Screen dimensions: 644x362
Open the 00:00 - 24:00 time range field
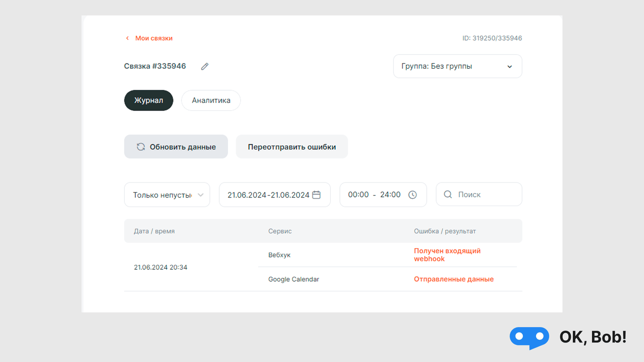click(x=383, y=195)
